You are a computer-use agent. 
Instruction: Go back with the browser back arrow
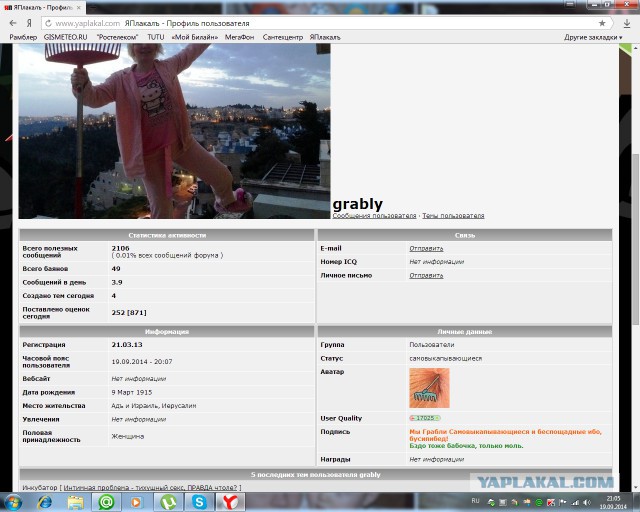click(13, 23)
